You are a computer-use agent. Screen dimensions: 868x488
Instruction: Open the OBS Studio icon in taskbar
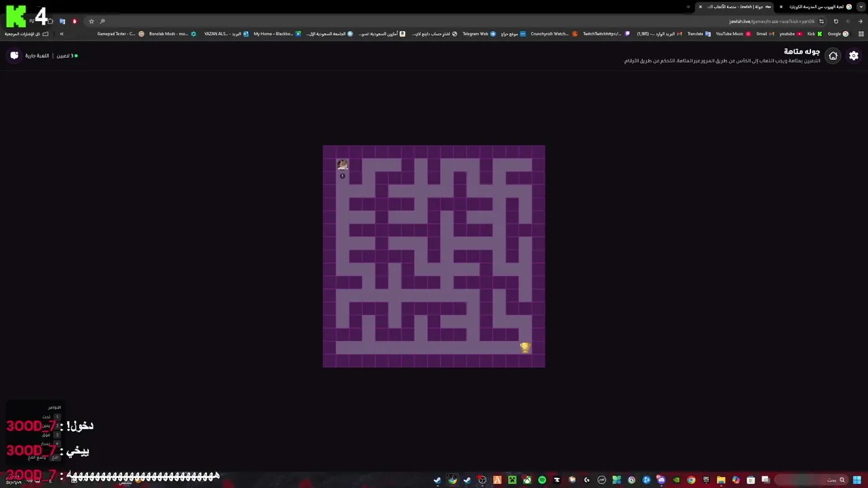482,480
